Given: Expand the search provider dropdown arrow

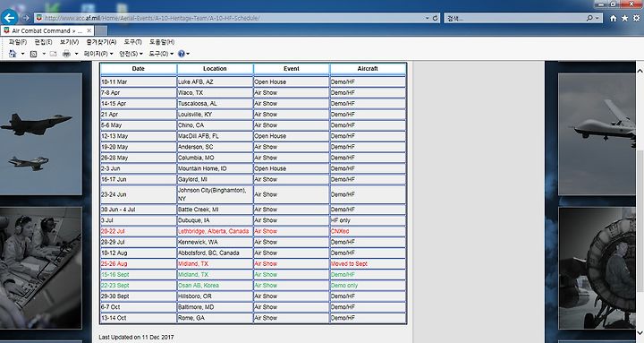Looking at the screenshot, I should [597, 18].
